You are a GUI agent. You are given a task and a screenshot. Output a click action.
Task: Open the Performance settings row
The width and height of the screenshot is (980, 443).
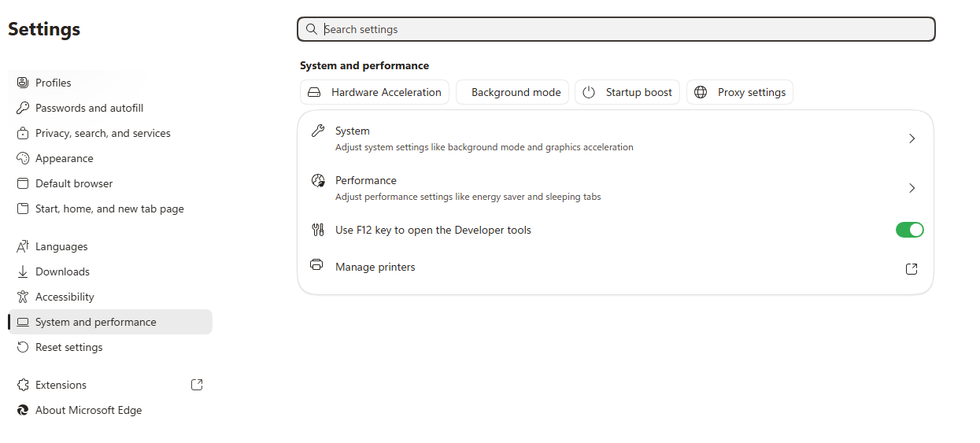click(616, 188)
